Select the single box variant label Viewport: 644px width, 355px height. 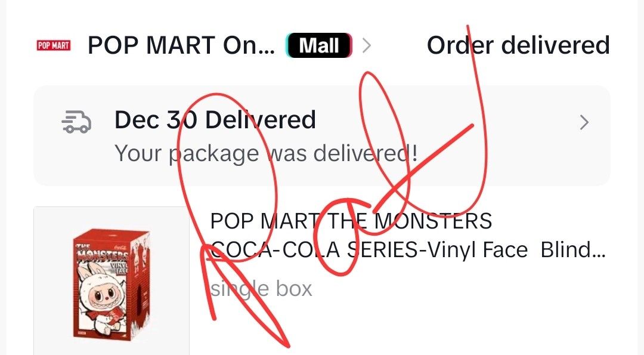(x=261, y=289)
